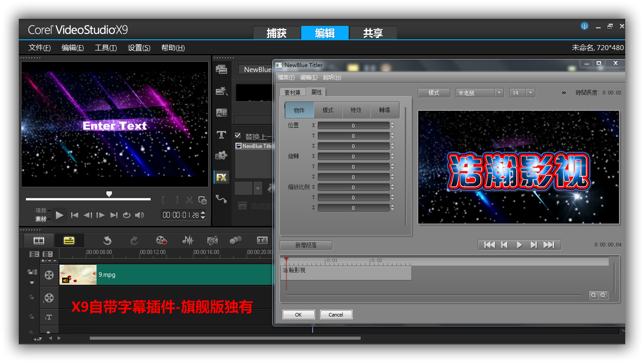The width and height of the screenshot is (644, 363).
Task: Open the FX filter library panel
Action: tap(221, 177)
